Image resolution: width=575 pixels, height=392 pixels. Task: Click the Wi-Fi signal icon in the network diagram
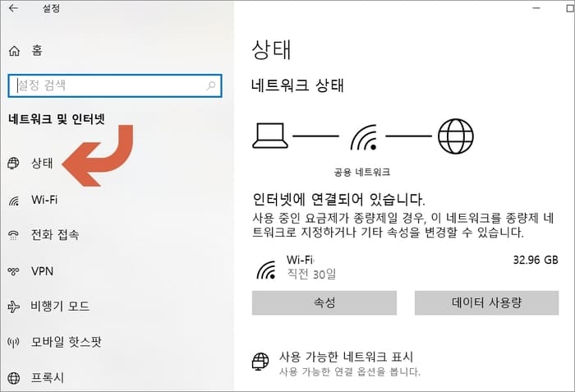point(364,137)
